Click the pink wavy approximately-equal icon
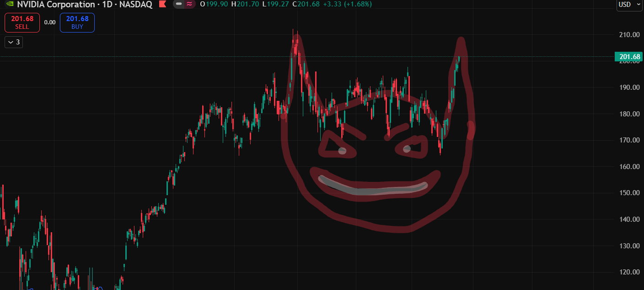Image resolution: width=644 pixels, height=290 pixels. click(189, 4)
